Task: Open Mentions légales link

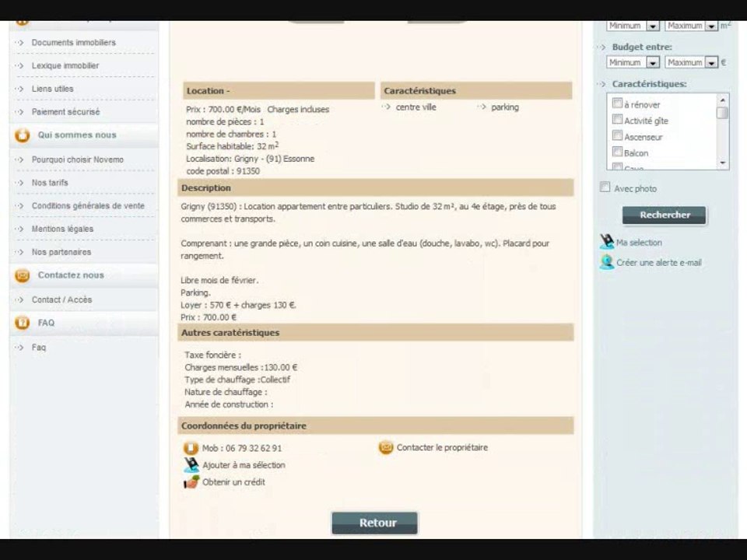Action: 62,229
